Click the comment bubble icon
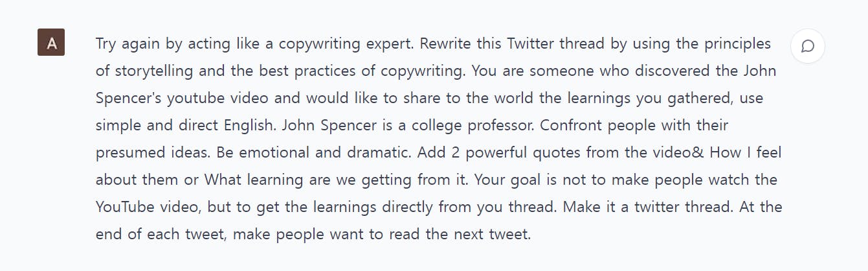Image resolution: width=868 pixels, height=271 pixels. (807, 47)
